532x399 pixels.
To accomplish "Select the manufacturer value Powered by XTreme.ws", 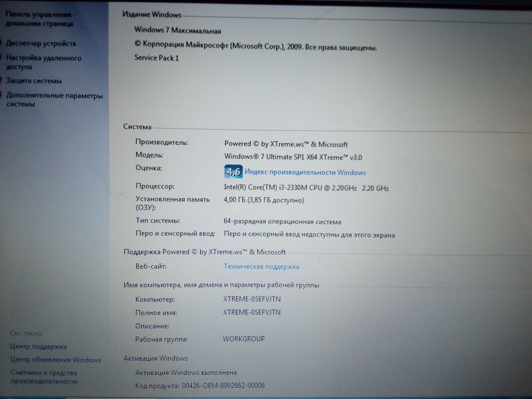I will pyautogui.click(x=286, y=144).
